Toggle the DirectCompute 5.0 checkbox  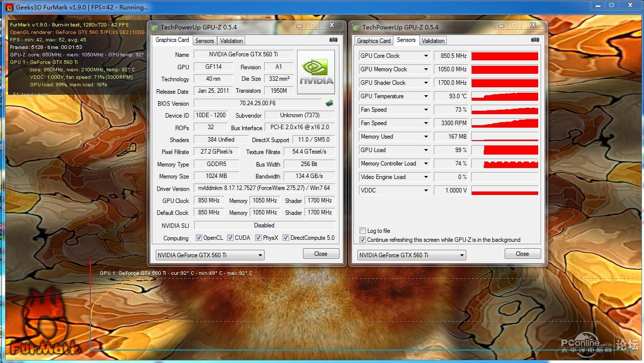coord(286,238)
